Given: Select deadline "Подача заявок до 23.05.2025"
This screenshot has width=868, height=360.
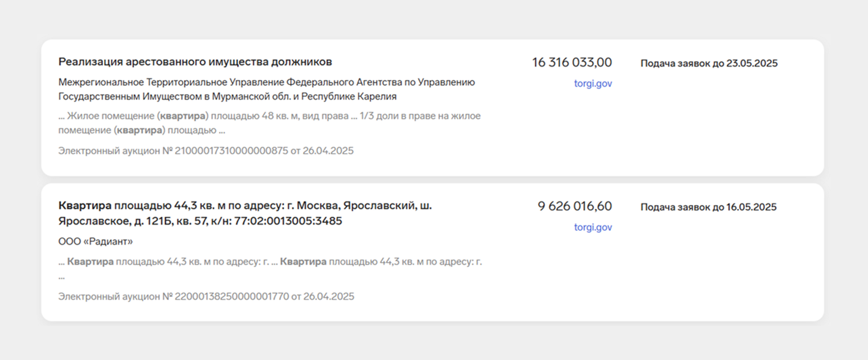Looking at the screenshot, I should [x=709, y=63].
